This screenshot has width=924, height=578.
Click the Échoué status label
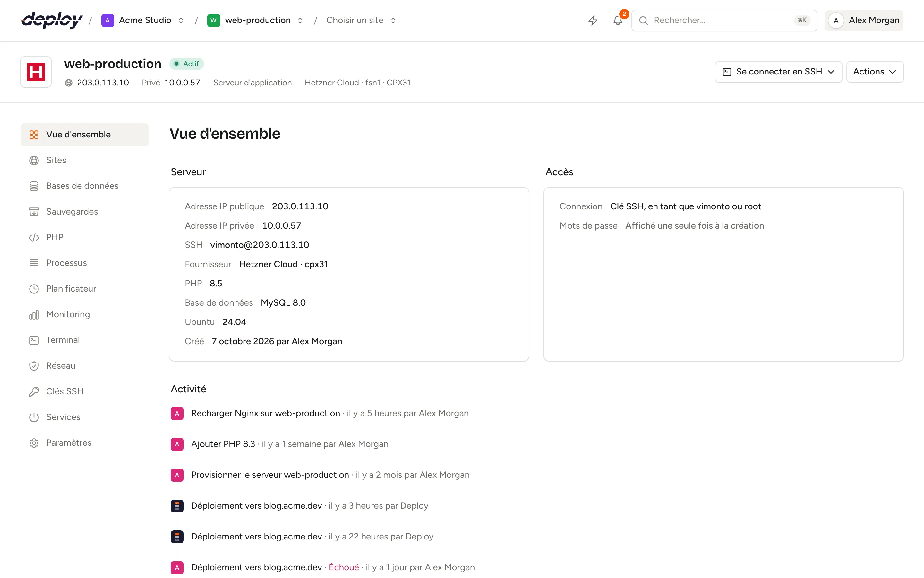pyautogui.click(x=344, y=568)
